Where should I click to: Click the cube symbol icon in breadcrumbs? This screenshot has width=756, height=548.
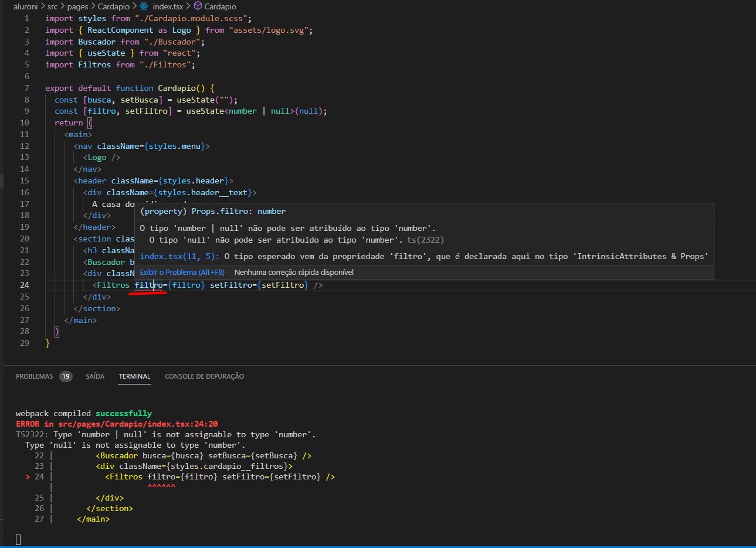point(198,6)
